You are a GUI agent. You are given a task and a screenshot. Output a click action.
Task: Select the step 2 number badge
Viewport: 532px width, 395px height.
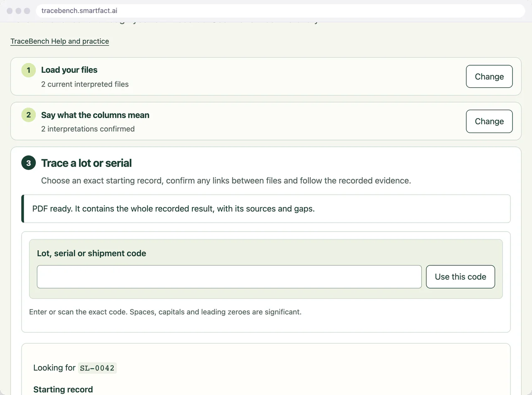pos(28,115)
